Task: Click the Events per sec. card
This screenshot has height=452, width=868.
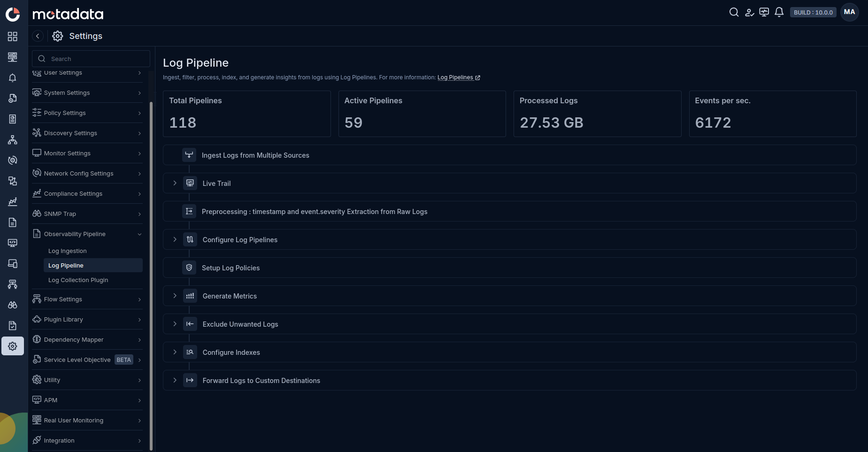Action: [x=773, y=114]
